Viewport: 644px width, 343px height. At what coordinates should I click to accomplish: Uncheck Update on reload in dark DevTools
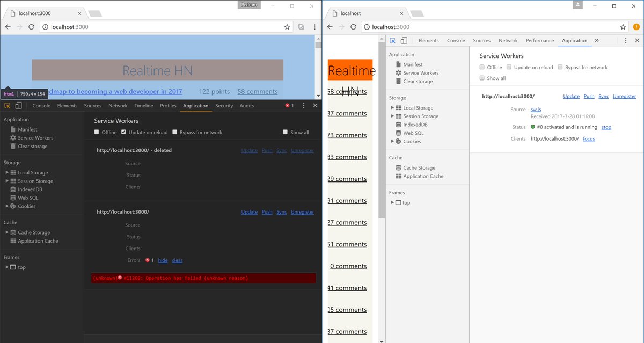(x=124, y=132)
